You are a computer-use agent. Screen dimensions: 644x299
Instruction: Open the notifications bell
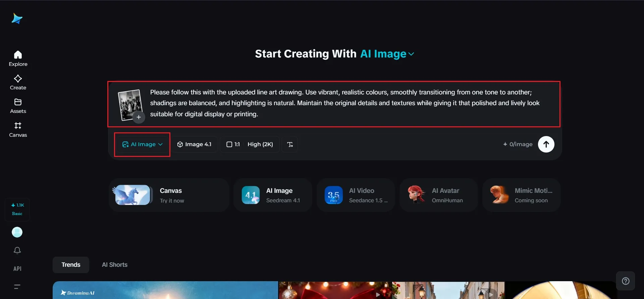pyautogui.click(x=17, y=250)
